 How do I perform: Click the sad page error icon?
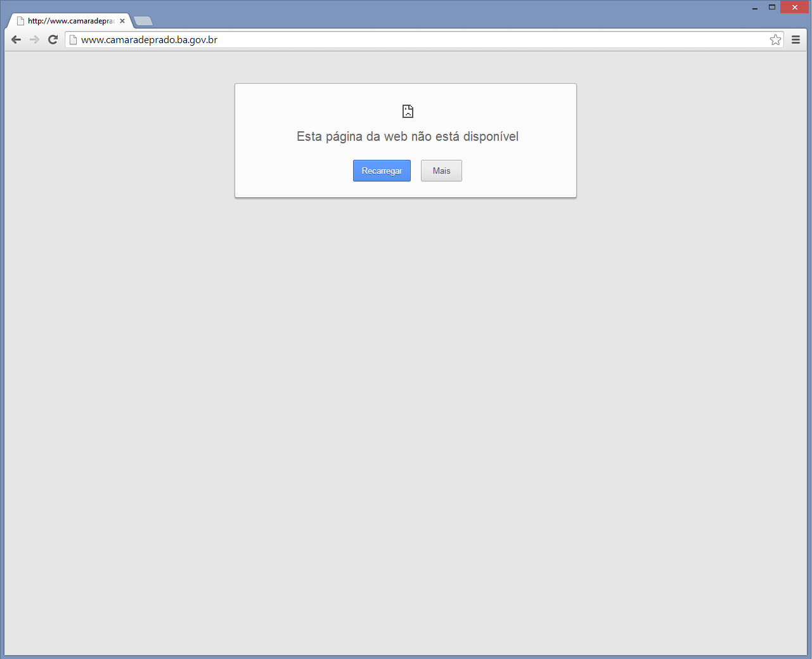coord(408,112)
